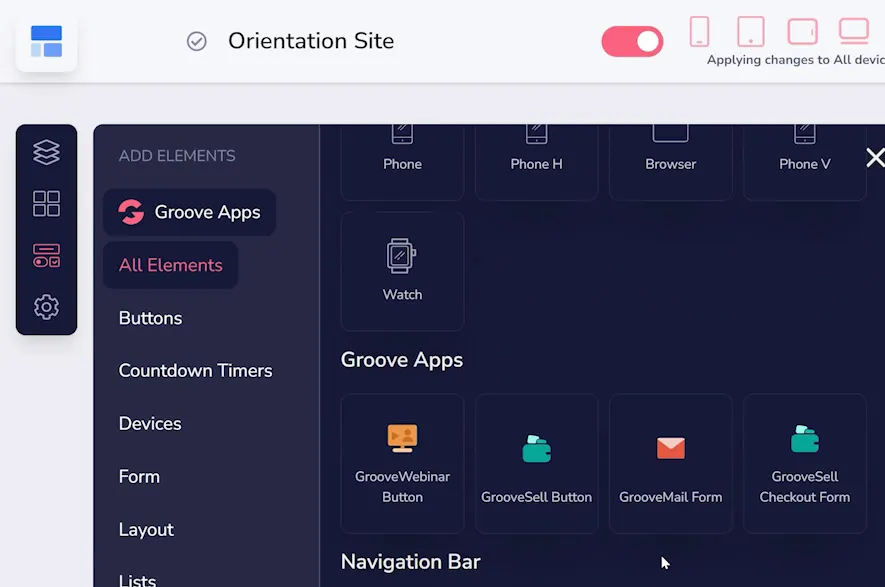Close the Add Elements panel
Viewport: 885px width, 587px height.
coord(875,157)
